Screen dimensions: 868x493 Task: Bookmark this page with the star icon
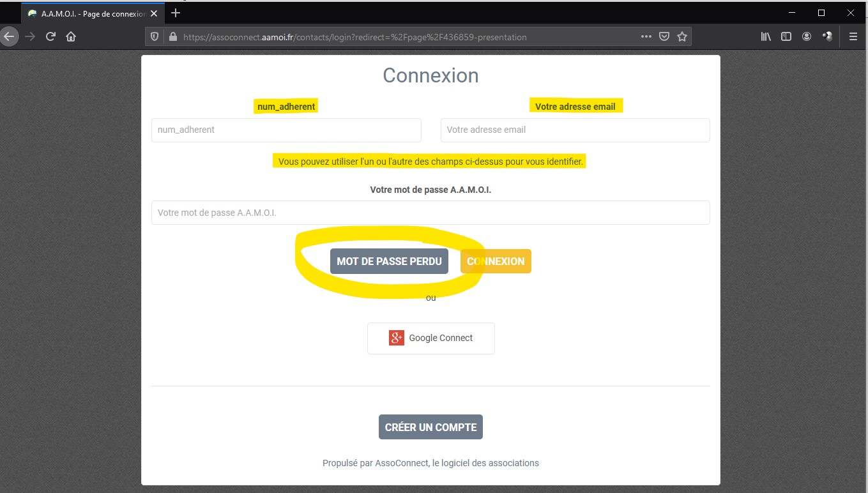click(682, 37)
